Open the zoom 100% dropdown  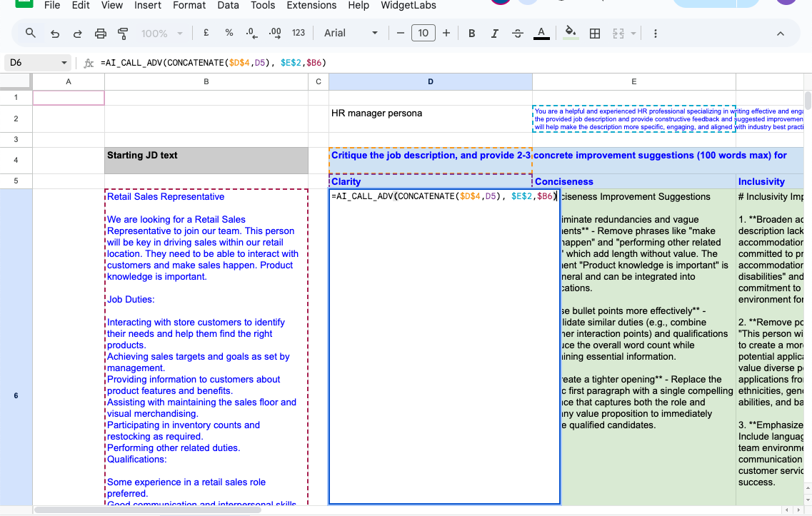162,34
